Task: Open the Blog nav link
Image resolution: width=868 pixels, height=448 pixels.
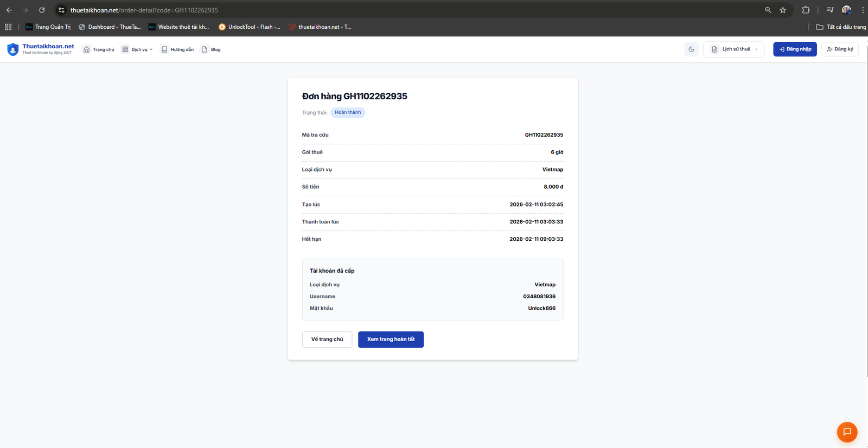Action: pos(211,49)
